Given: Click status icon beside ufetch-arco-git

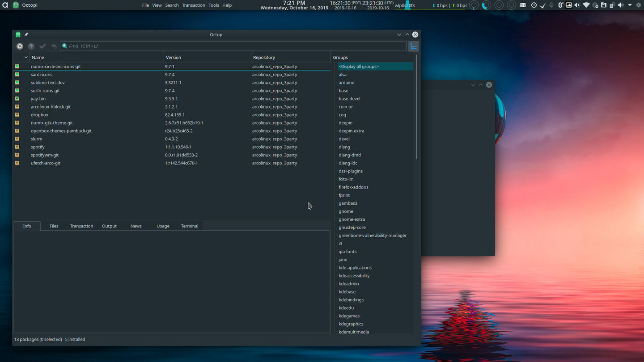Looking at the screenshot, I should (17, 163).
